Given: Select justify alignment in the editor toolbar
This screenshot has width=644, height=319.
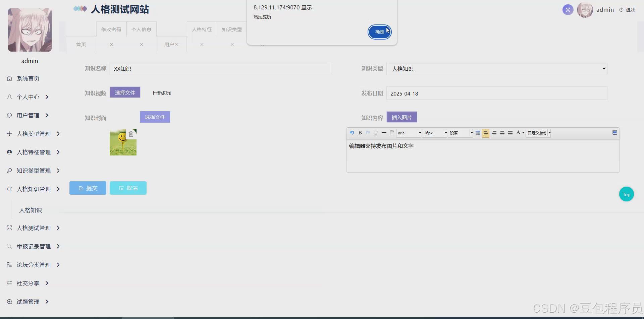Looking at the screenshot, I should (x=510, y=133).
